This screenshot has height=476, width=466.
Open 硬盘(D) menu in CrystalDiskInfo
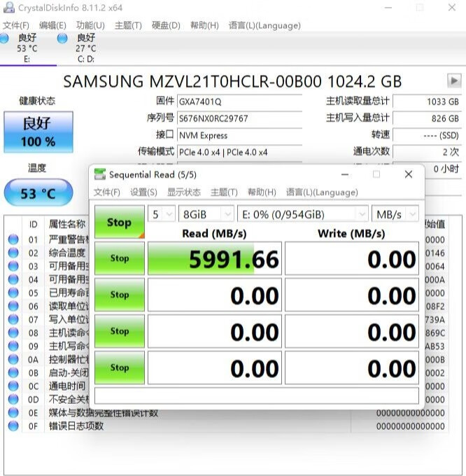166,25
